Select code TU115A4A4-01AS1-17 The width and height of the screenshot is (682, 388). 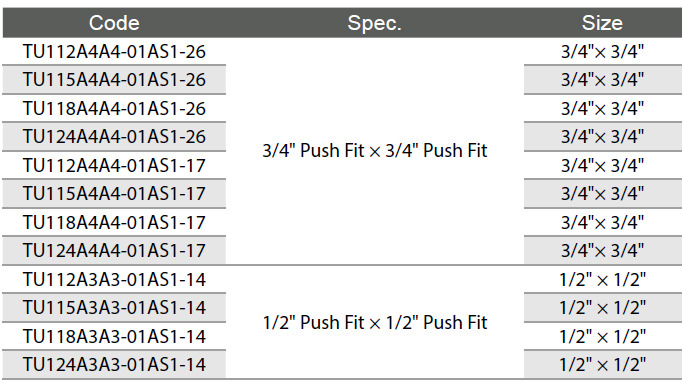tap(114, 194)
